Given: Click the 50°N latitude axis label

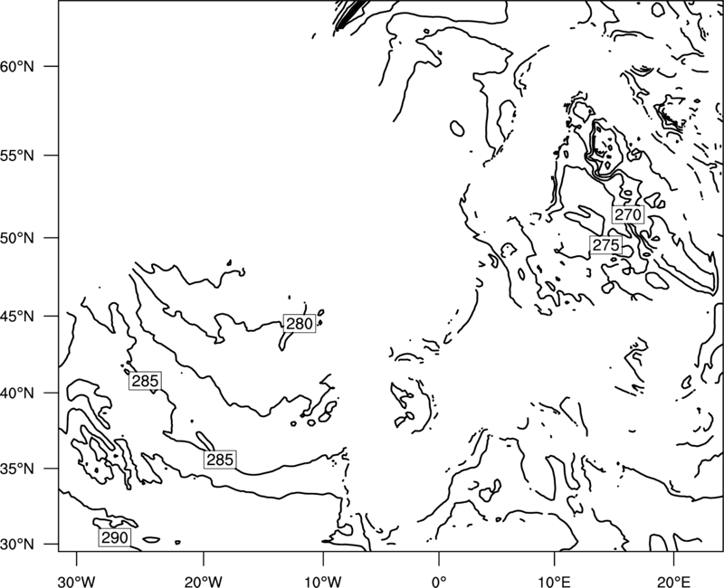Looking at the screenshot, I should point(17,238).
